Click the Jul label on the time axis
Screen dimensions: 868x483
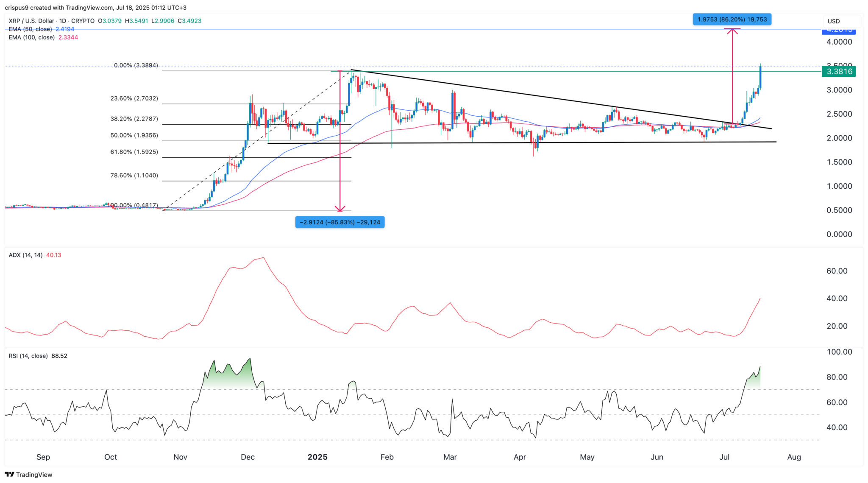point(724,457)
